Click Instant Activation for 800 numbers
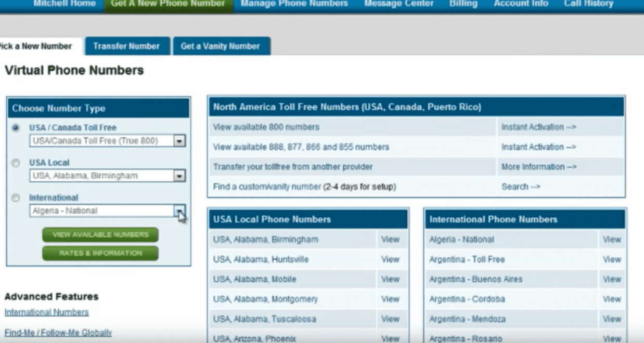This screenshot has height=343, width=644. click(538, 127)
